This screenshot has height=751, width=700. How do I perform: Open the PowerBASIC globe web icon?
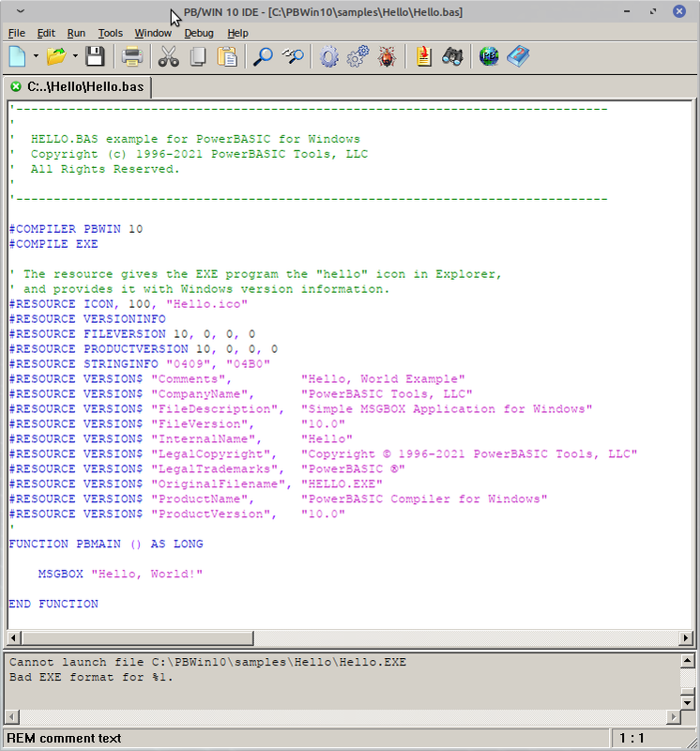489,56
